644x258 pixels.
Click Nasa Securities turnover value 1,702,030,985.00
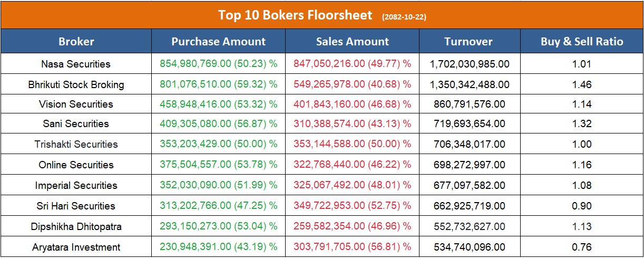470,64
